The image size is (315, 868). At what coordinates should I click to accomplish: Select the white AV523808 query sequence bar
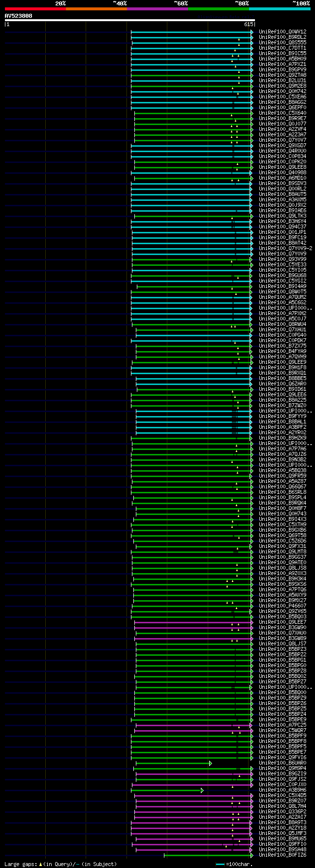tap(129, 20)
